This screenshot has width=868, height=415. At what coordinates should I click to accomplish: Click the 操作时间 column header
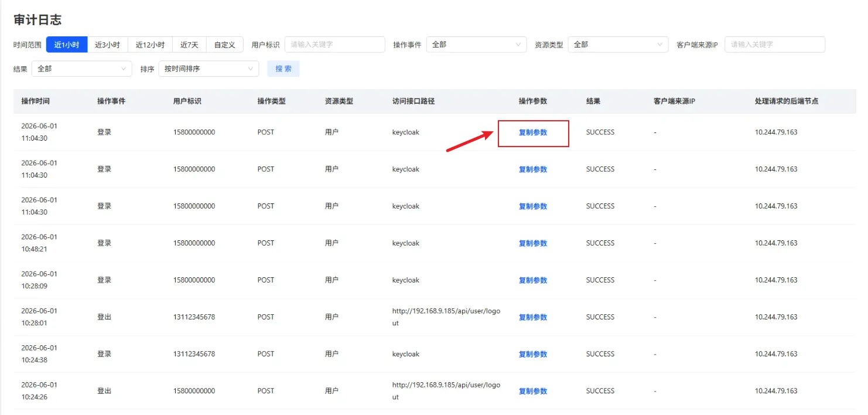pos(36,101)
